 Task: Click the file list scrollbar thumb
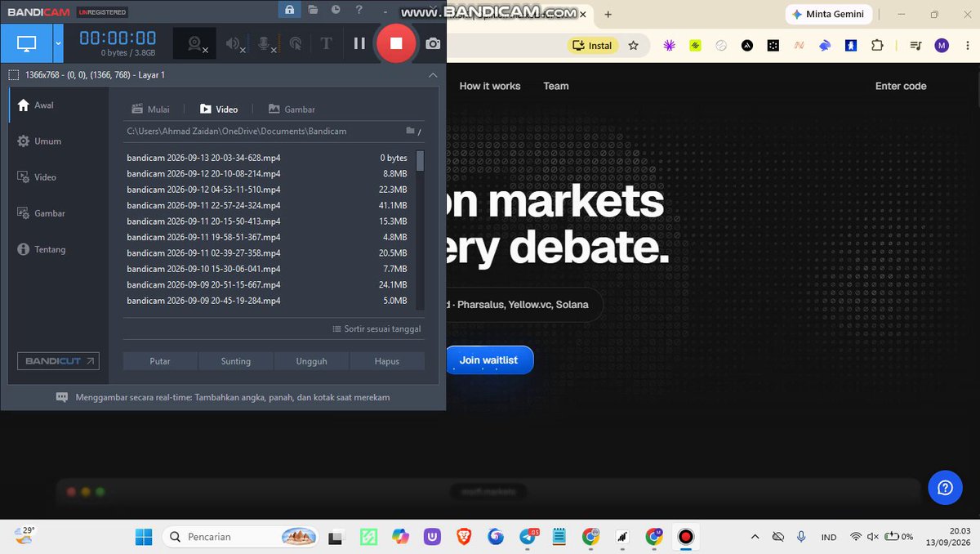click(420, 160)
